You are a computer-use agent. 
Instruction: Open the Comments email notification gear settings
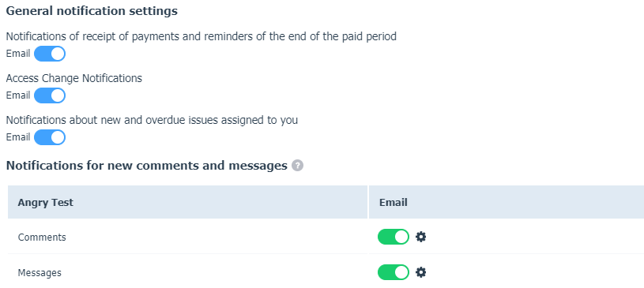420,237
